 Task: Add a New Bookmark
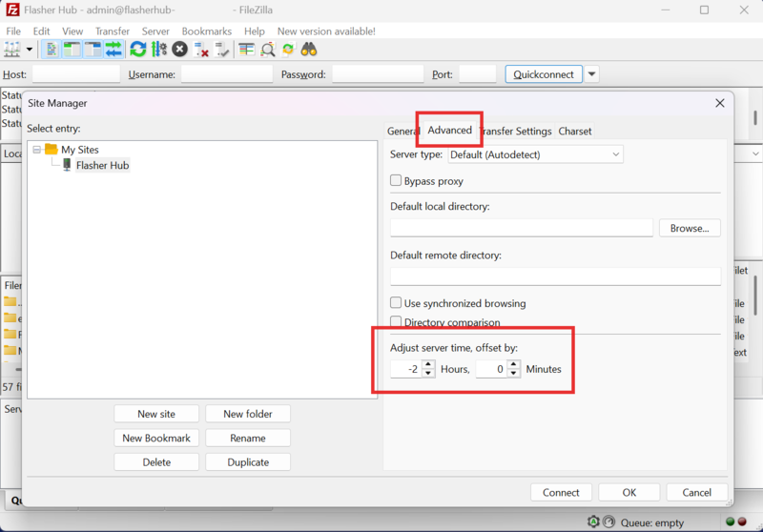point(156,439)
